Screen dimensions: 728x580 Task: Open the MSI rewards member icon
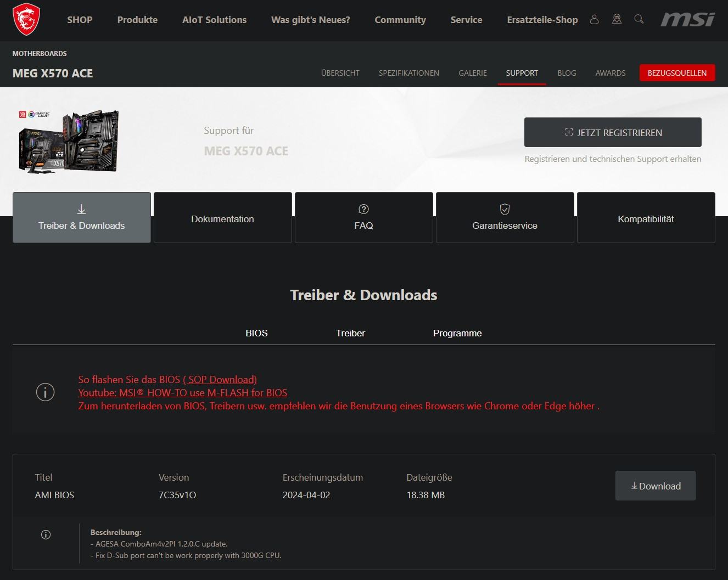tap(617, 19)
